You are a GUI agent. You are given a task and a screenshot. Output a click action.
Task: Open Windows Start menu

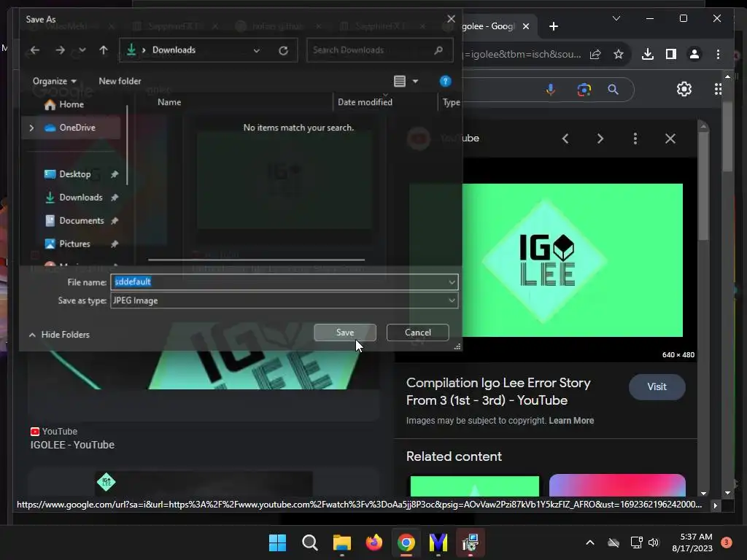(278, 542)
